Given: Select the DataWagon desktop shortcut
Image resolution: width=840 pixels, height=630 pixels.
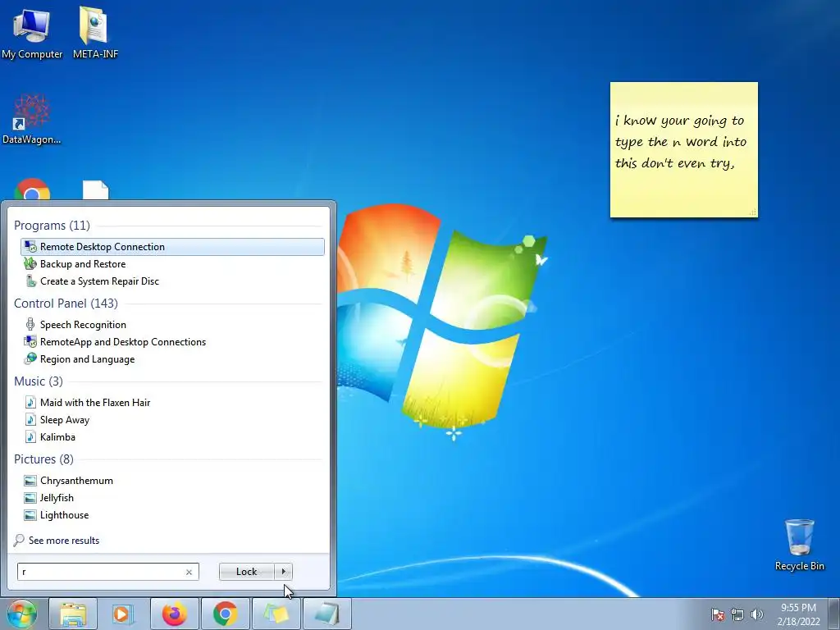Looking at the screenshot, I should coord(32,120).
